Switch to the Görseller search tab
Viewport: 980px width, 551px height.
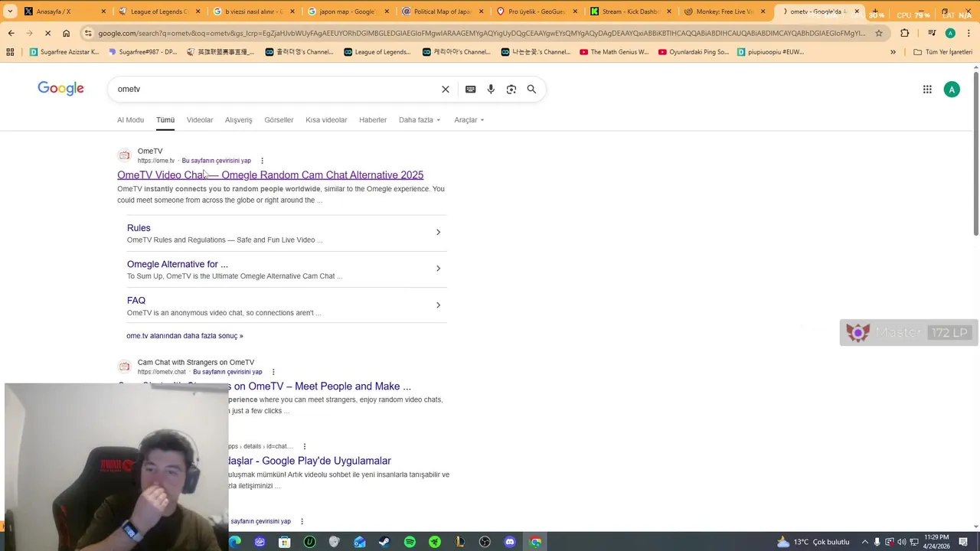point(279,120)
